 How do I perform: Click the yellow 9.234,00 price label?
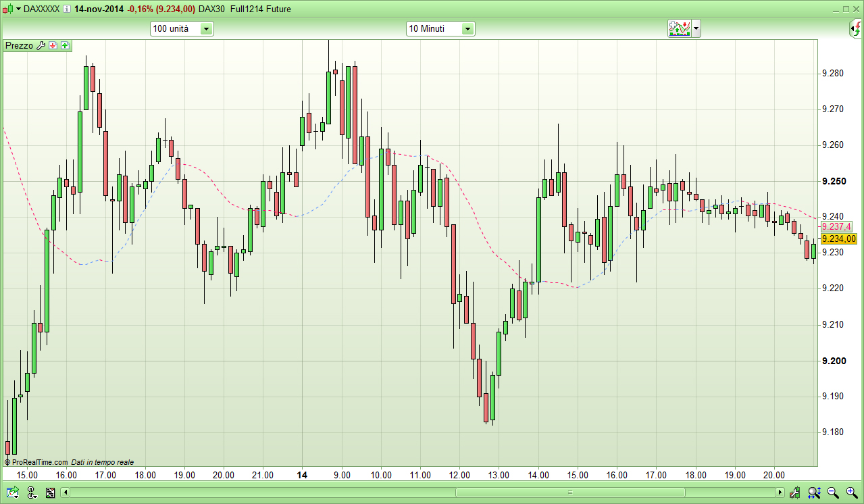point(838,238)
